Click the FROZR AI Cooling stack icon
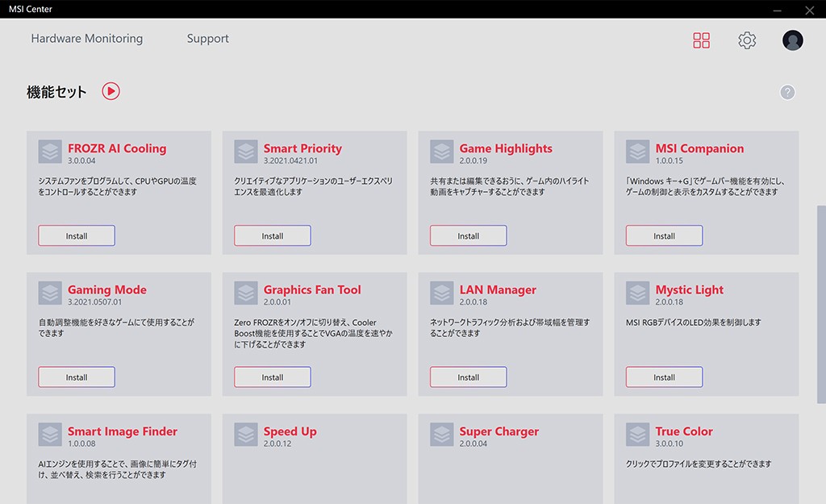The image size is (826, 504). point(50,152)
